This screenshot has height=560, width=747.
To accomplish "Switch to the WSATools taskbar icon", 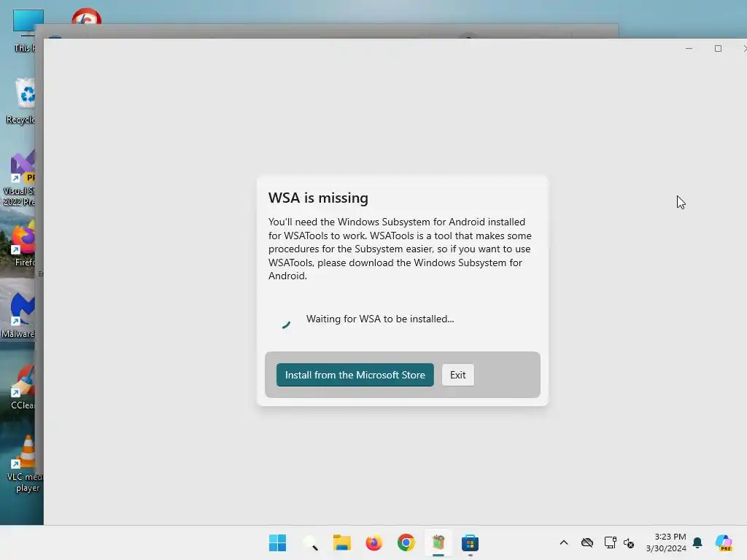I will click(438, 542).
